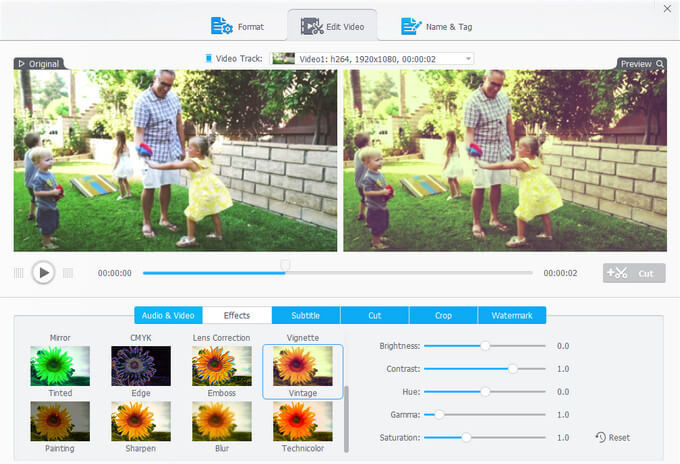Click the Edit Video scissors film icon
The width and height of the screenshot is (680, 464).
[x=312, y=26]
